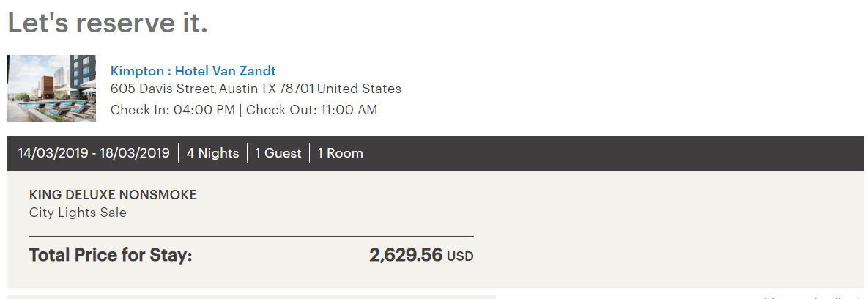The image size is (868, 299).
Task: Open the Kimpton : Hotel Van Zandt link
Action: point(193,71)
